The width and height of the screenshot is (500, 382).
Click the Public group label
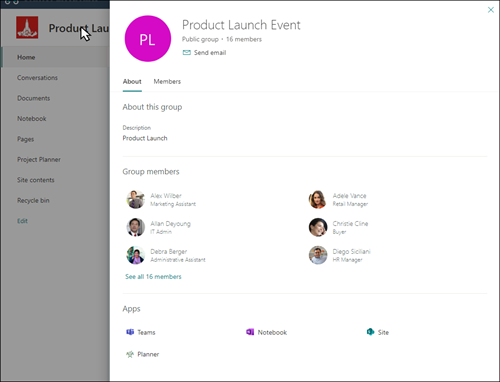[x=200, y=39]
